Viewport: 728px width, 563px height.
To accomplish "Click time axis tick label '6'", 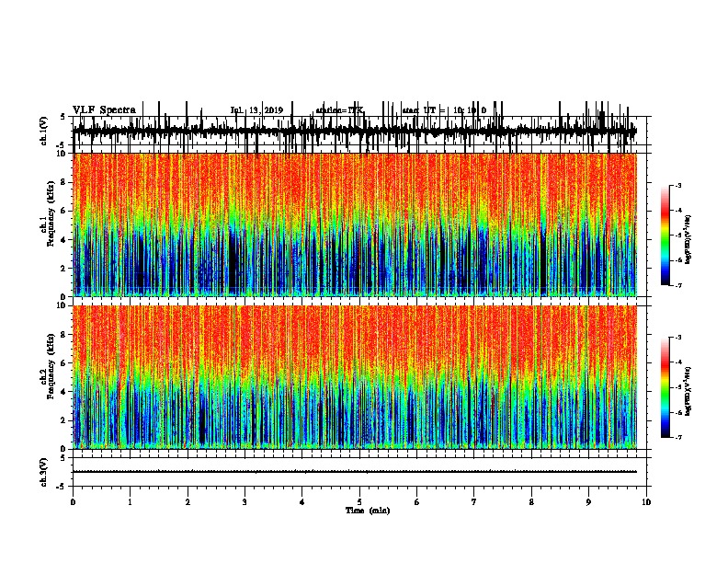I will (x=417, y=502).
